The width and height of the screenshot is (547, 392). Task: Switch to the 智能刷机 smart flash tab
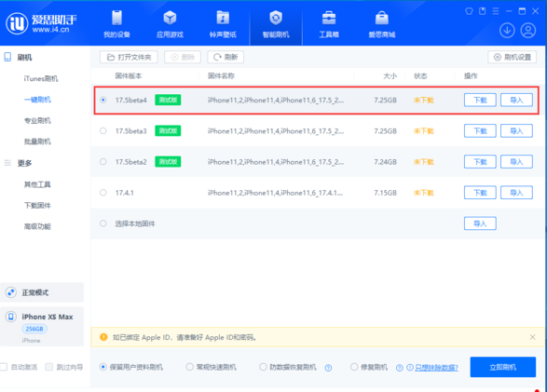pos(276,24)
